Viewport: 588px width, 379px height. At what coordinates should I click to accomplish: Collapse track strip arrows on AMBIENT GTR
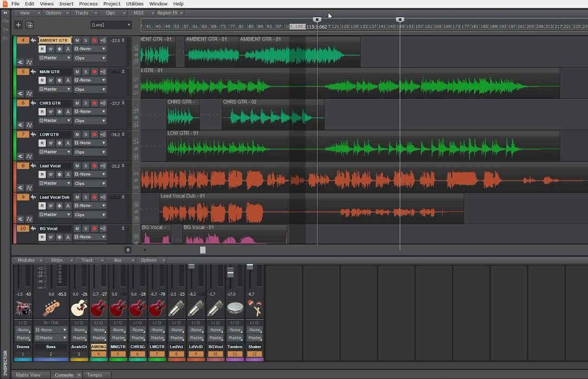pos(123,40)
